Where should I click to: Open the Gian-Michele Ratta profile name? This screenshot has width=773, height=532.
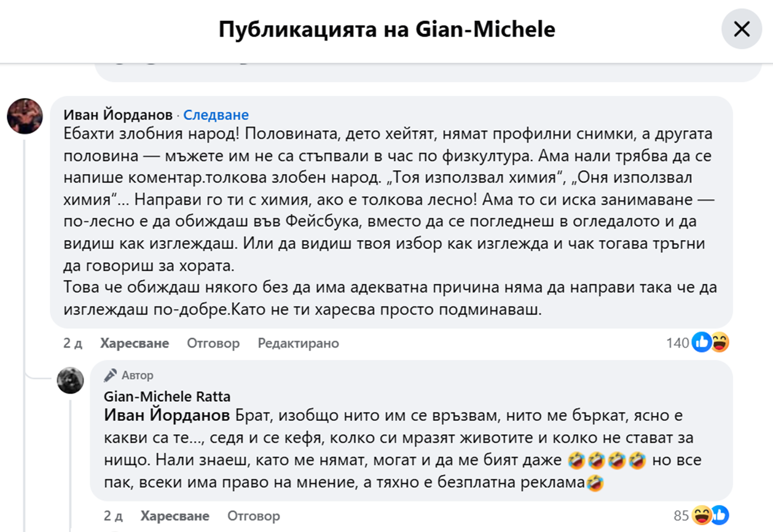coord(167,396)
